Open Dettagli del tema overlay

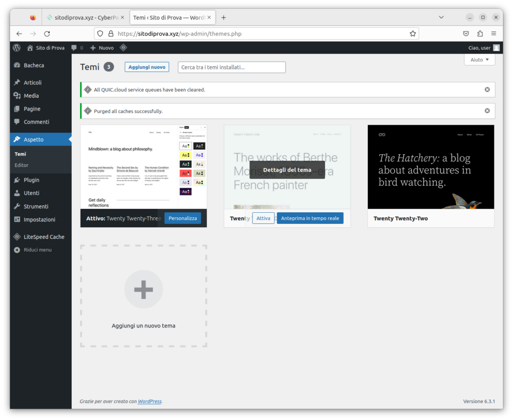pos(287,170)
